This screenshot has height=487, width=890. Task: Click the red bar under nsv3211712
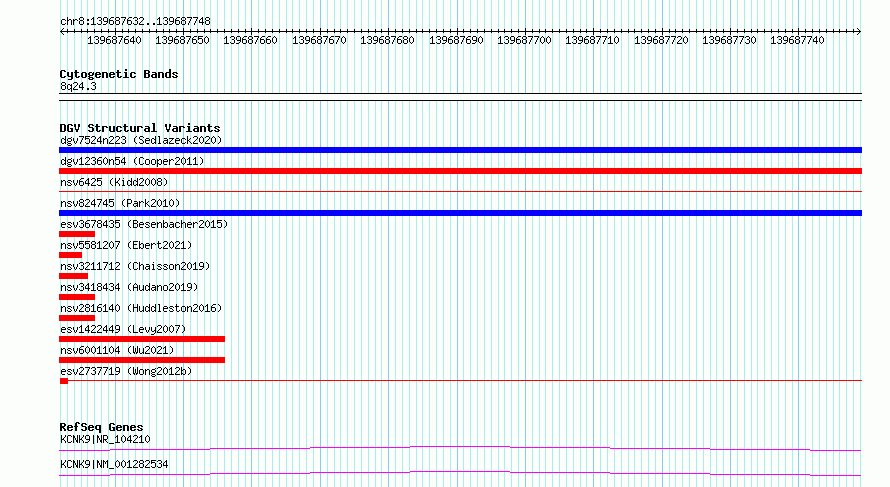coord(73,276)
